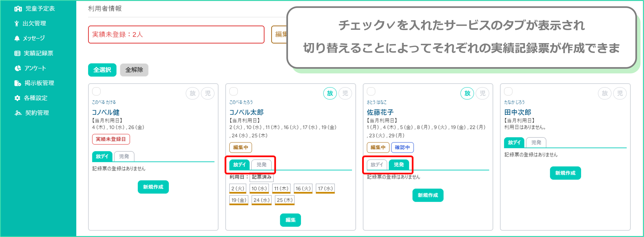Open user name 田中次郎

pyautogui.click(x=517, y=112)
